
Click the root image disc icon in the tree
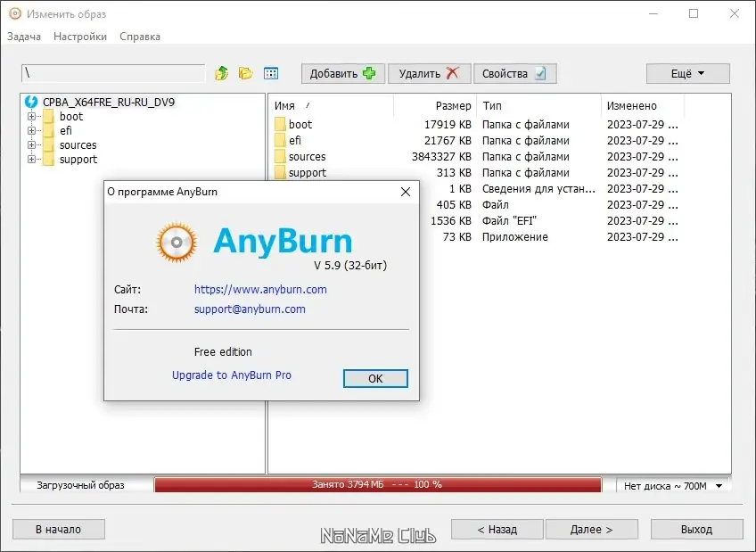[x=31, y=102]
